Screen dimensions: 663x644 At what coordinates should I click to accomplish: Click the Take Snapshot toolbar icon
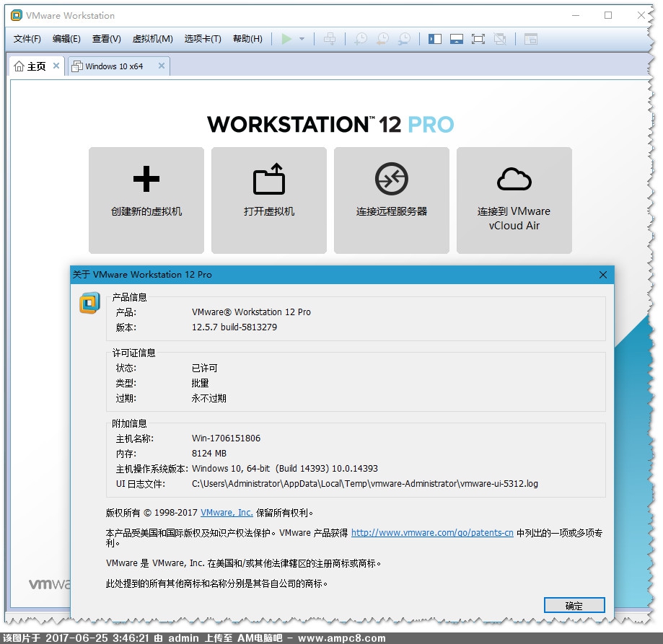click(x=361, y=39)
